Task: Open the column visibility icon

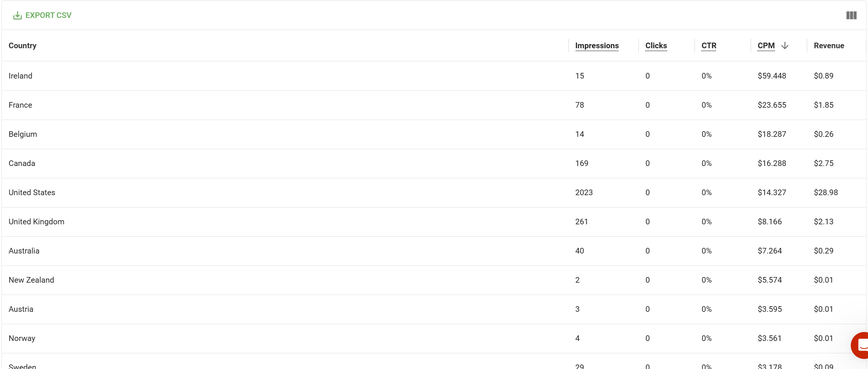Action: coord(851,15)
